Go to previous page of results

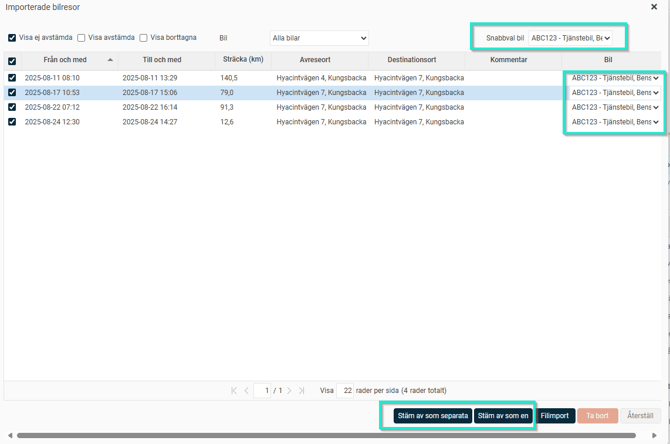pos(247,391)
